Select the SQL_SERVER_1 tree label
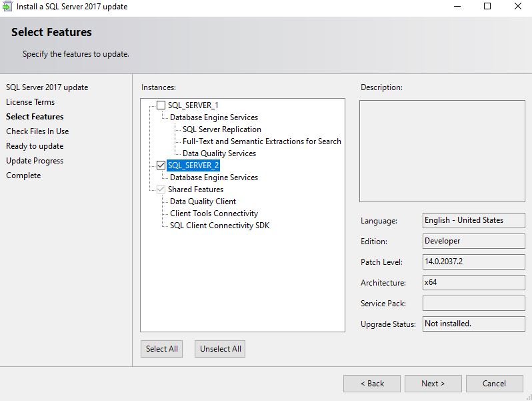 point(193,105)
